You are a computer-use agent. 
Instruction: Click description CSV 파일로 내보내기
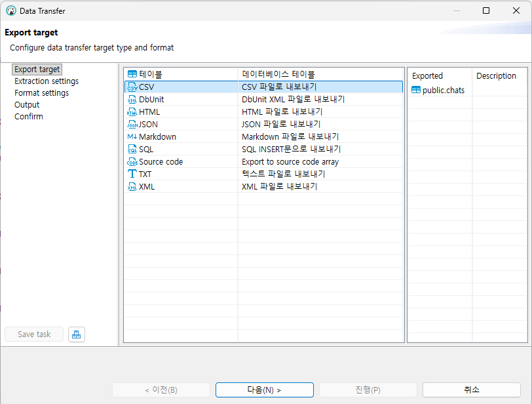coord(279,87)
